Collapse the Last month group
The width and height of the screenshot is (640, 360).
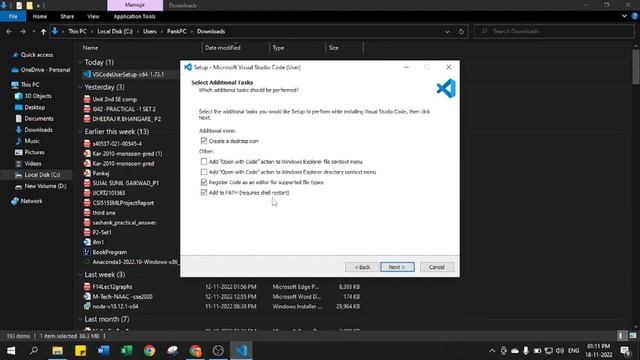coord(80,319)
